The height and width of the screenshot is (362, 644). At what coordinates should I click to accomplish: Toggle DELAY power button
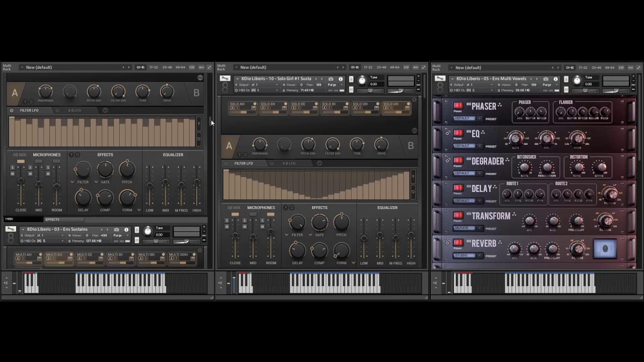coord(458,189)
